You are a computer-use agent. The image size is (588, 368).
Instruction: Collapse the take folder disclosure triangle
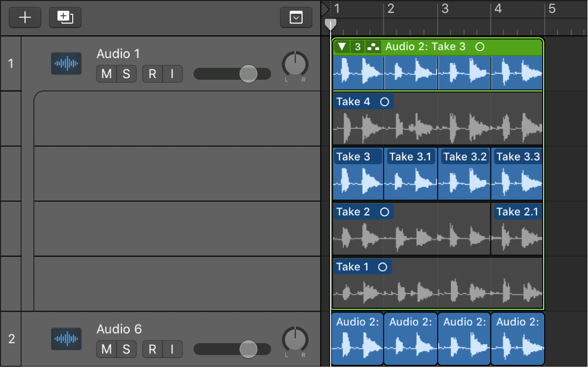pyautogui.click(x=342, y=46)
